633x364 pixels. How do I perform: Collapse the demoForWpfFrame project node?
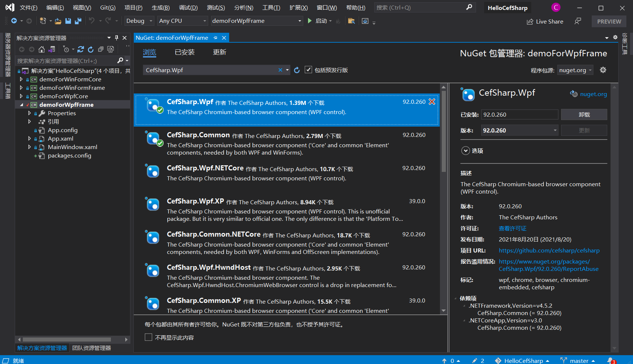[x=21, y=105]
